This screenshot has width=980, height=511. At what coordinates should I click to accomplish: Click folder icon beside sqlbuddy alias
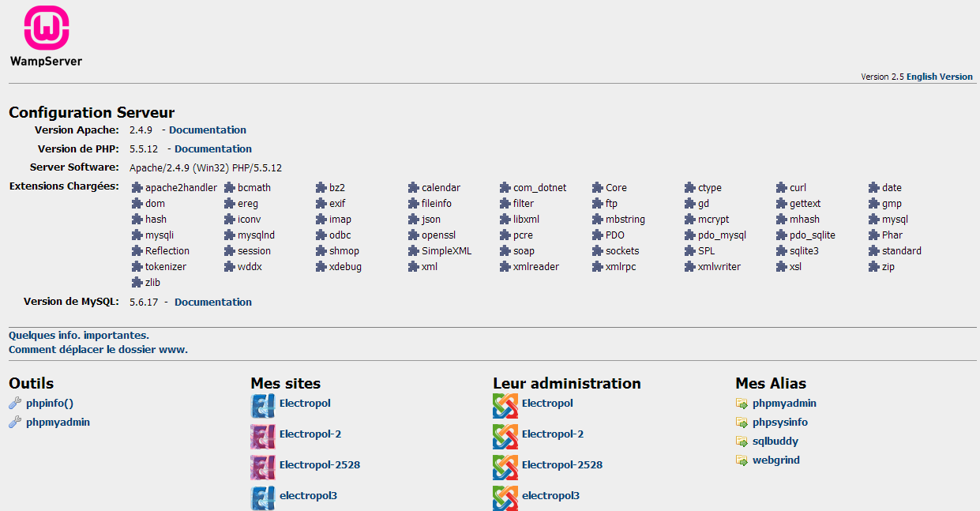pos(742,441)
